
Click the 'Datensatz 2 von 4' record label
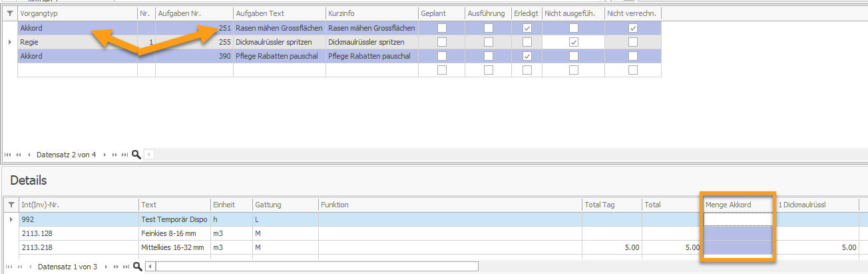click(67, 155)
